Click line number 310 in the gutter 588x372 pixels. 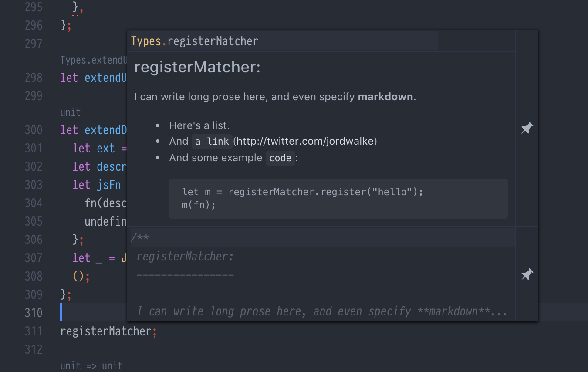[x=34, y=313]
